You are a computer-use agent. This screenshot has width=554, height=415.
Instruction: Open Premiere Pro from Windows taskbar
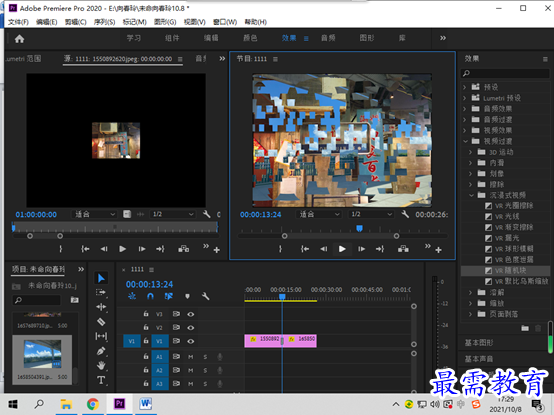(119, 403)
